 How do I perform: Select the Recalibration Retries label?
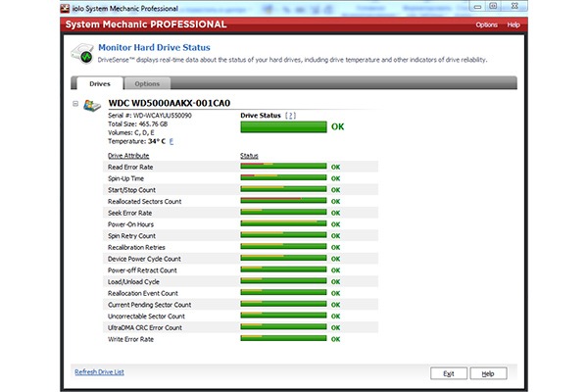136,247
